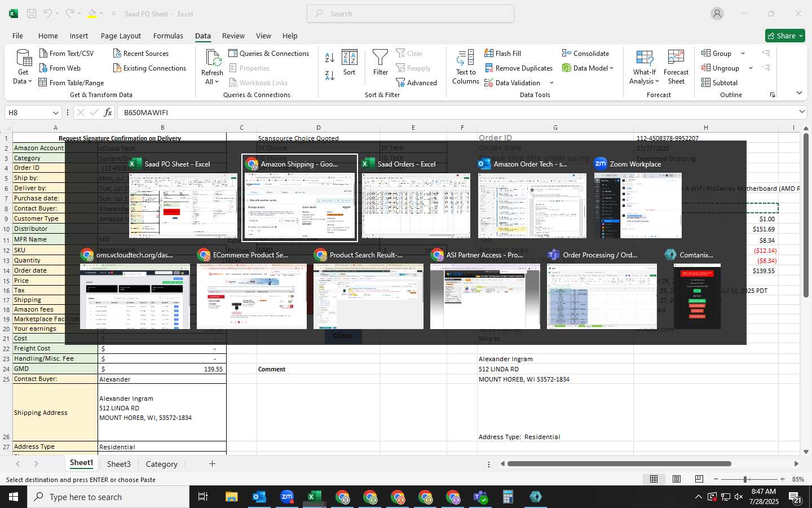Expand Data Model dropdown
The image size is (812, 508).
[x=611, y=68]
